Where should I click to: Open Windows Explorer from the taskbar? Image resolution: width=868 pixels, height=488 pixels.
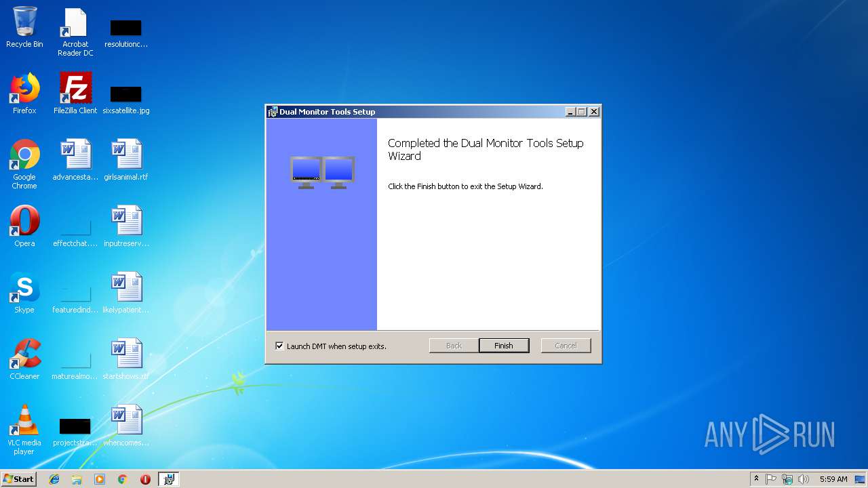point(77,479)
